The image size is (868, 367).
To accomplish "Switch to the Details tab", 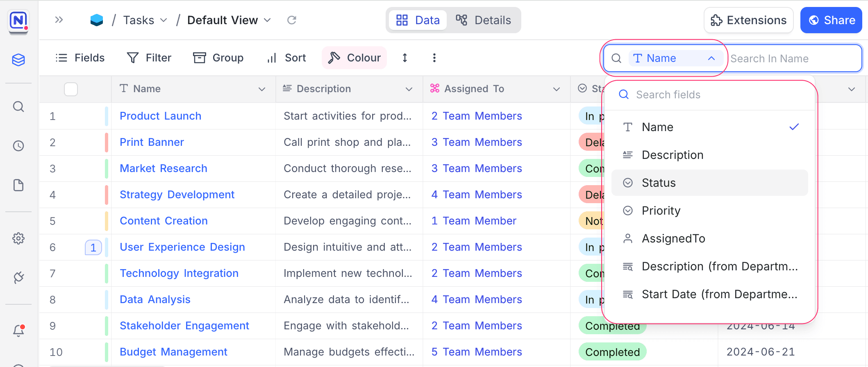I will (484, 20).
